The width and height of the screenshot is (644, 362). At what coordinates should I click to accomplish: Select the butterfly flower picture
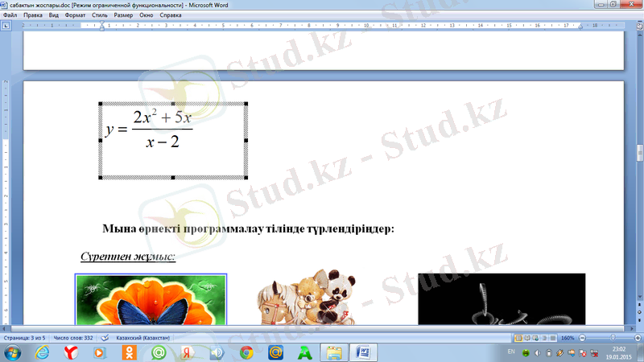151,299
